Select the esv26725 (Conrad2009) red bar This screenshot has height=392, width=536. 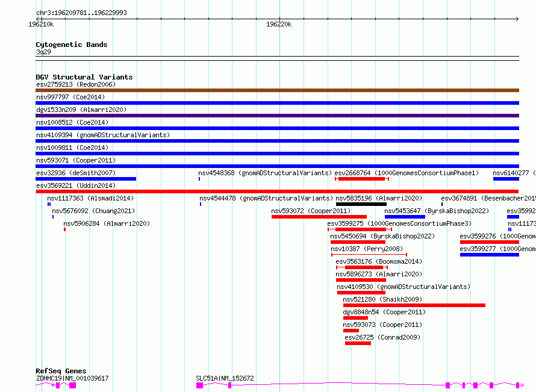[x=358, y=343]
